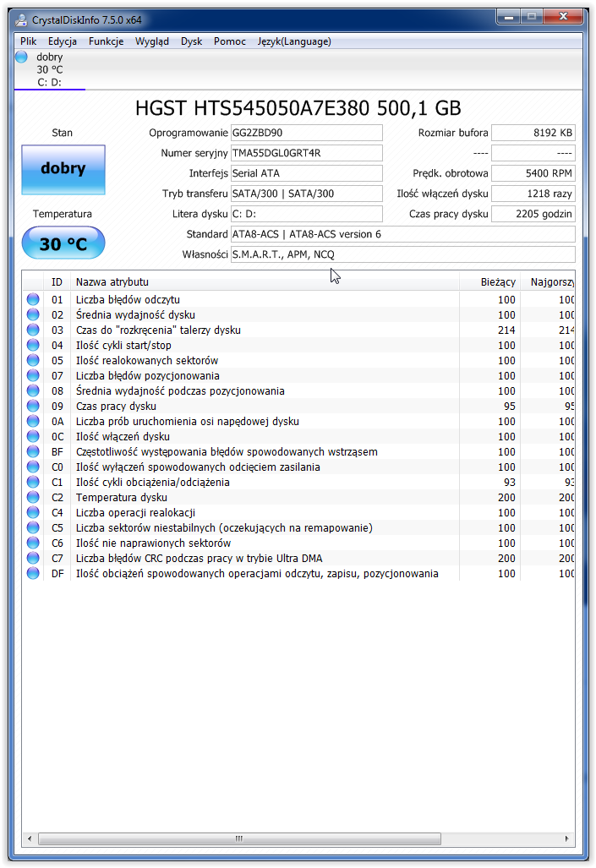Open the Dysk menu

[191, 41]
